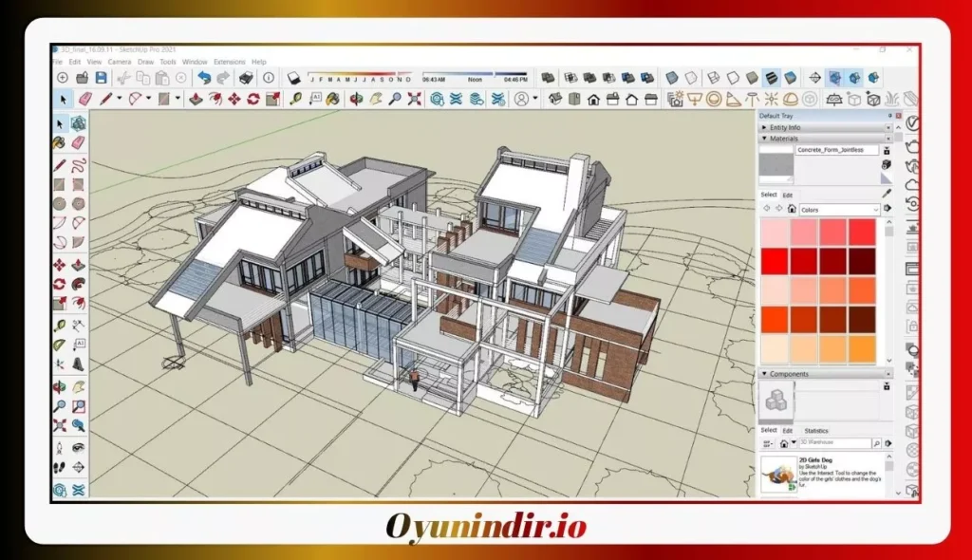
Task: Activate the Follow Me tool in top toolbar
Action: coord(215,100)
